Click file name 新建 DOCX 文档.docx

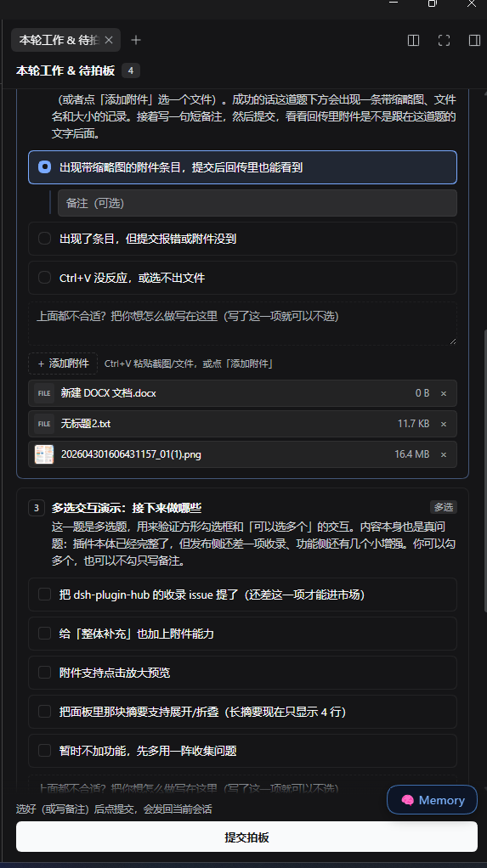tap(109, 393)
